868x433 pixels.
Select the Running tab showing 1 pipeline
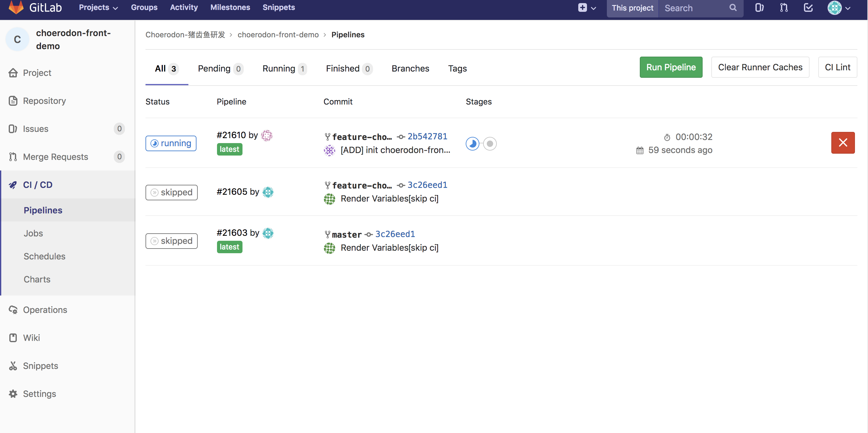284,68
